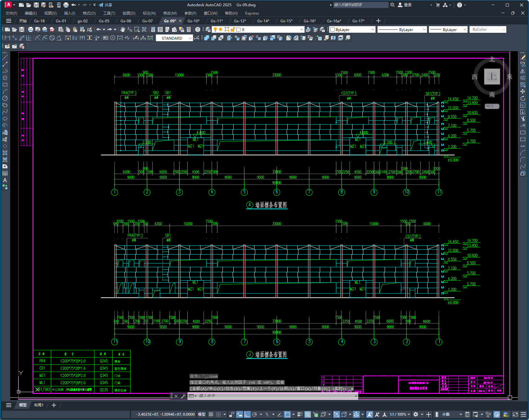Click the search magnifier in title bar
This screenshot has width=529, height=420.
392,5
